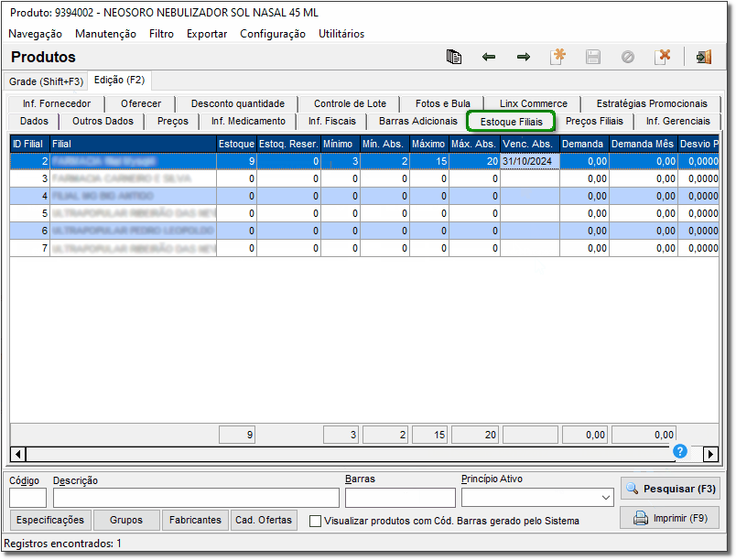This screenshot has width=736, height=560.
Task: Click the cancel circle-slash icon
Action: 628,57
